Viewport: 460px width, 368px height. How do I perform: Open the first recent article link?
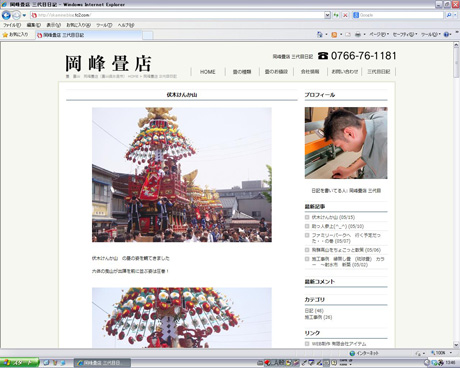click(x=333, y=217)
